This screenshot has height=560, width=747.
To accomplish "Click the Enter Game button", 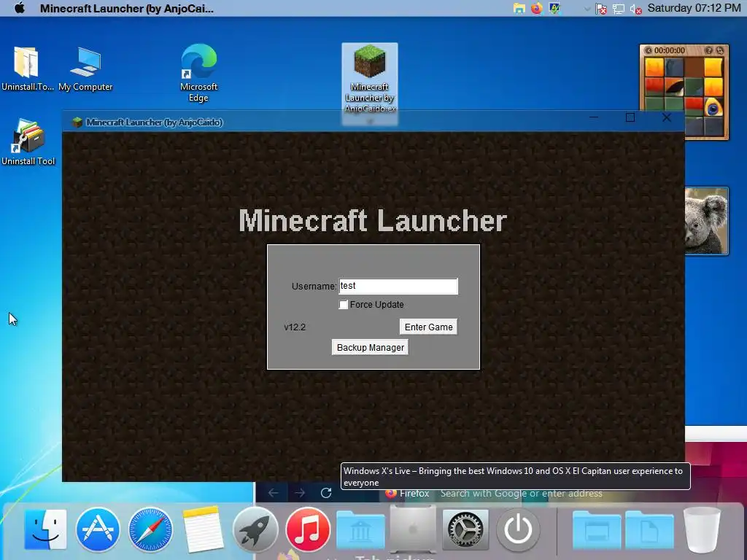I will (428, 327).
